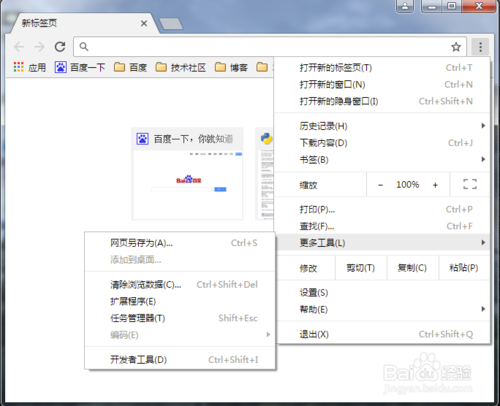
Task: Select 退出(X) to quit Chrome
Action: click(x=382, y=334)
